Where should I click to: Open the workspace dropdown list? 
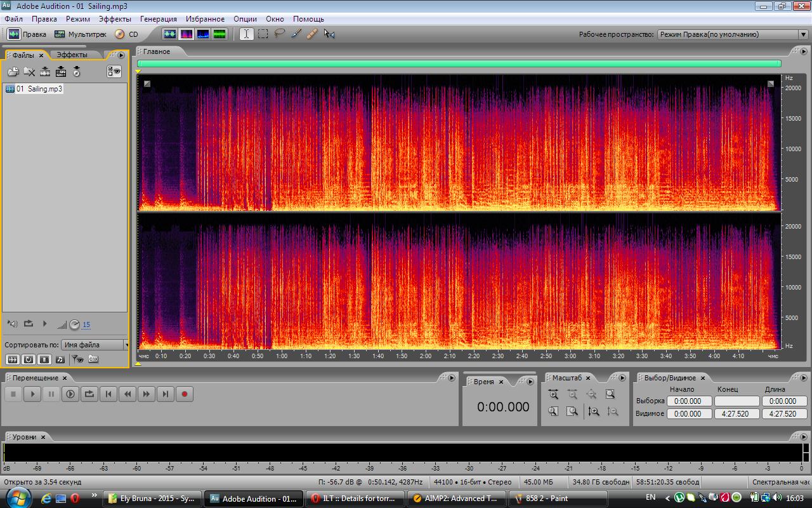click(802, 35)
